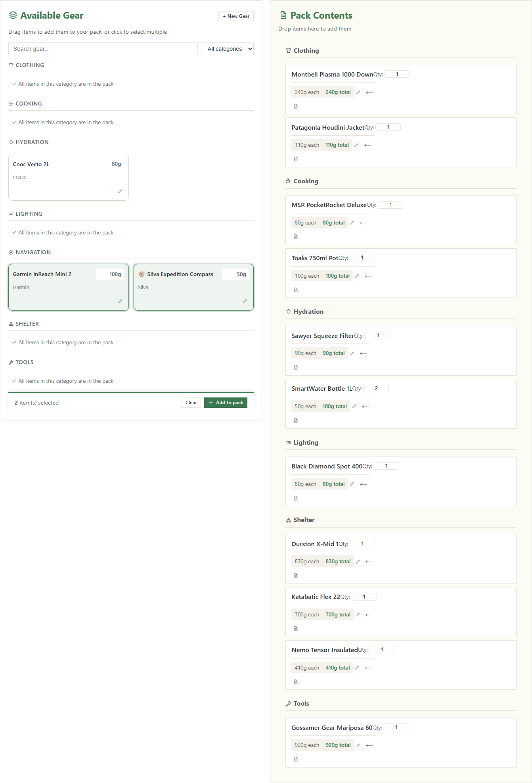Click the edit pencil on Garmin inReach Mini 2
This screenshot has height=783, width=532.
[120, 301]
